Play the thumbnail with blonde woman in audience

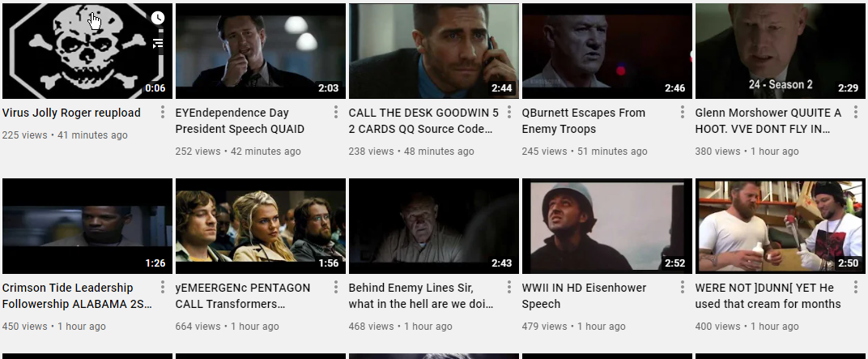[x=260, y=226]
